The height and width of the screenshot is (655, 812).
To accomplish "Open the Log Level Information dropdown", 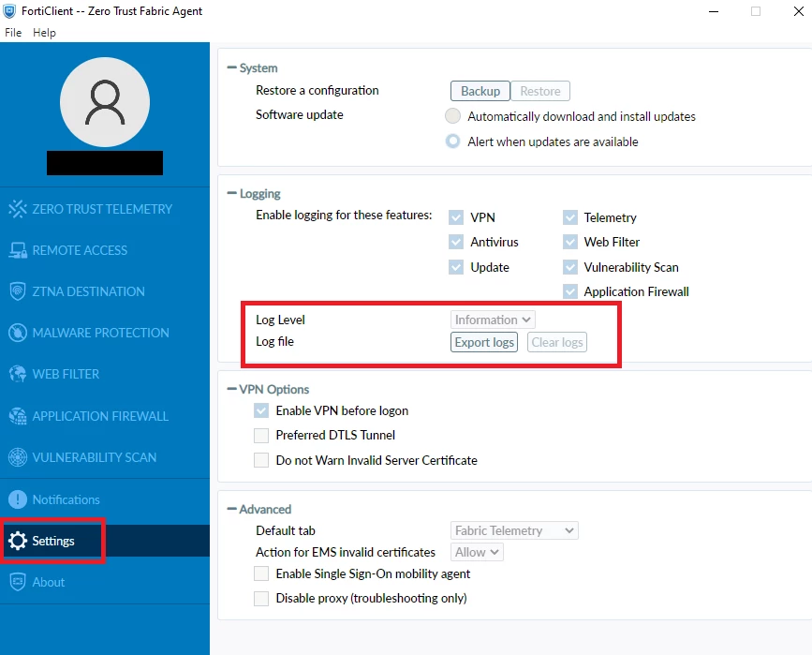I will (493, 320).
